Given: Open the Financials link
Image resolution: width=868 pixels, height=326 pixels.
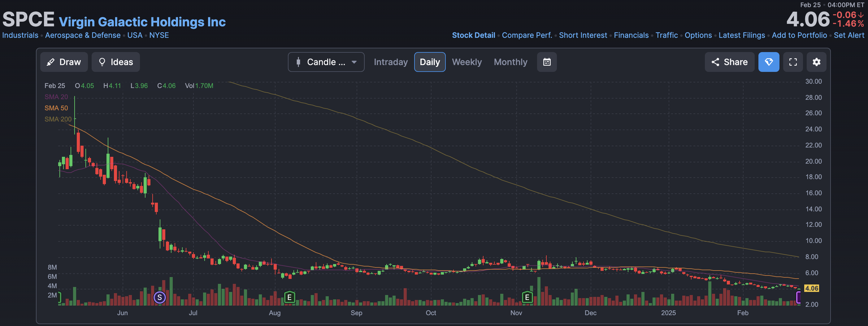Looking at the screenshot, I should [x=631, y=35].
